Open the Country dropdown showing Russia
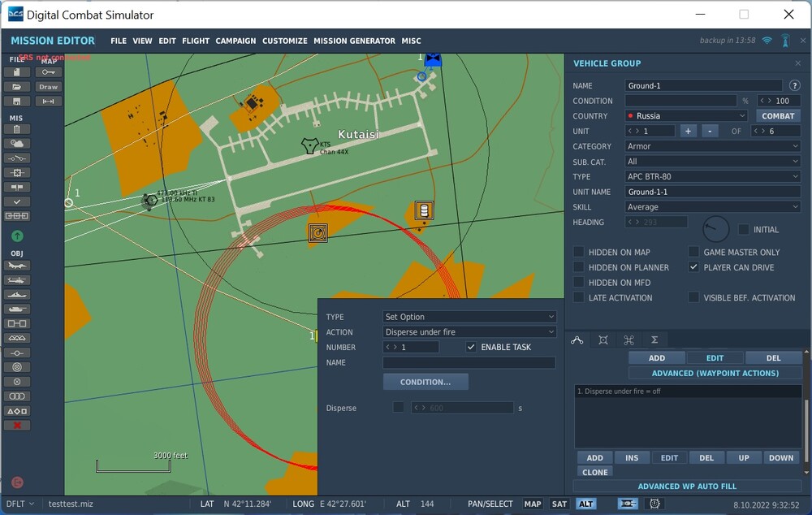Image resolution: width=812 pixels, height=515 pixels. (x=686, y=116)
